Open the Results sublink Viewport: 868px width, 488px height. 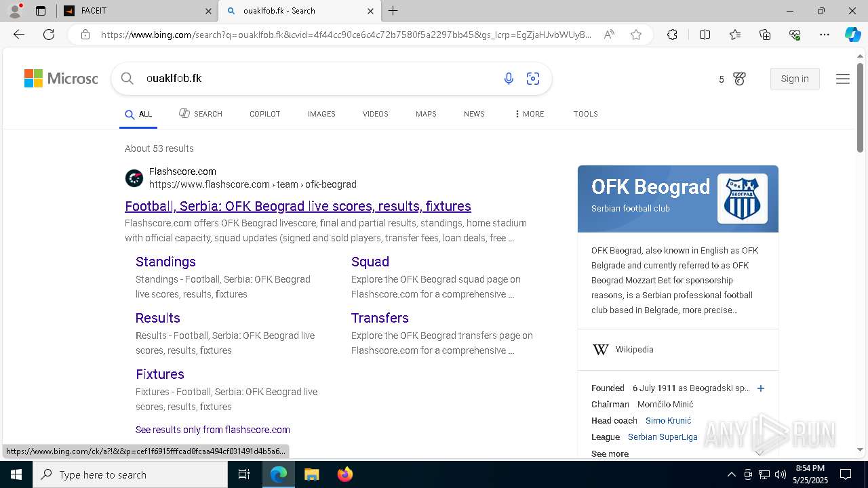pyautogui.click(x=158, y=318)
